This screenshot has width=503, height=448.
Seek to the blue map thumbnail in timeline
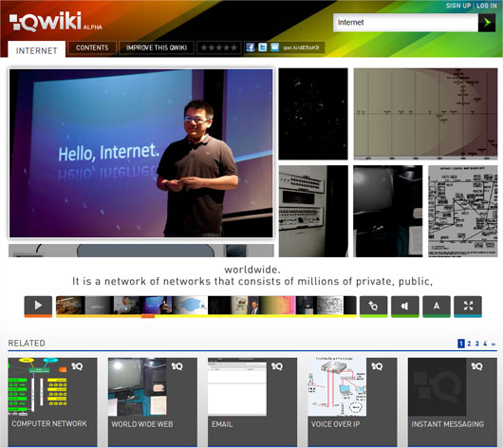pyautogui.click(x=190, y=306)
